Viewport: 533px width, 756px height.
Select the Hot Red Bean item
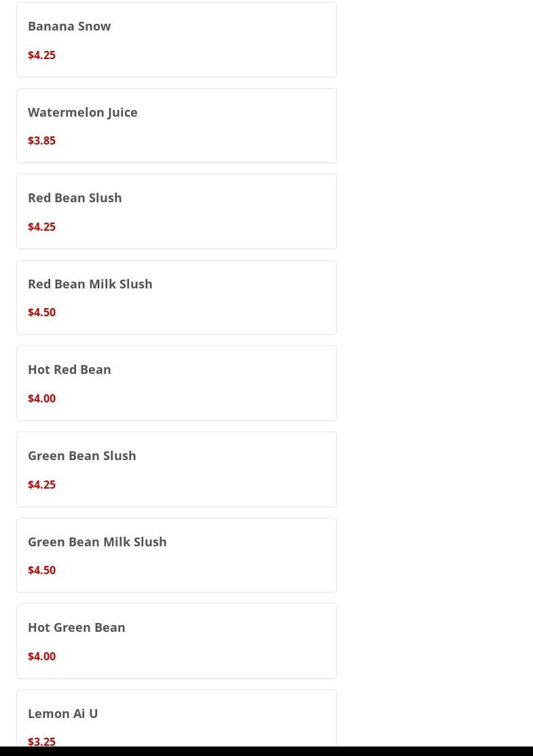tap(69, 369)
